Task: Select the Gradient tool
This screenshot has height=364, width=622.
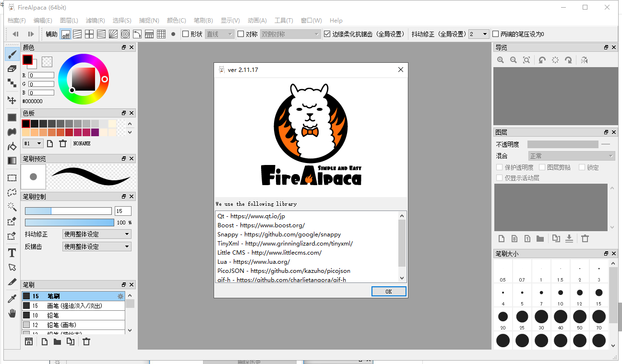Action: tap(12, 161)
